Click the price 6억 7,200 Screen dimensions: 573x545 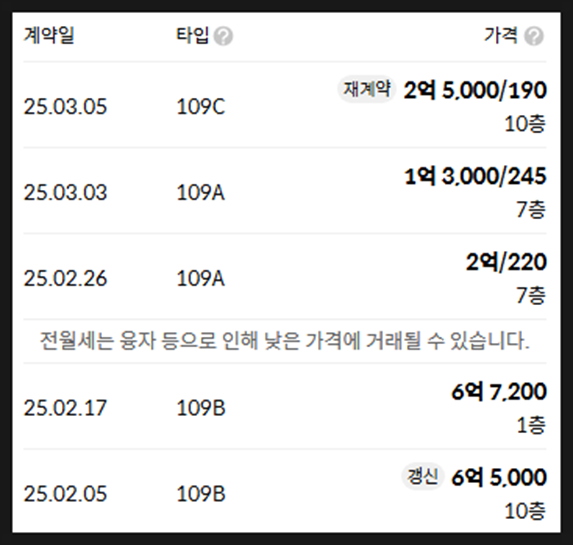(x=499, y=391)
